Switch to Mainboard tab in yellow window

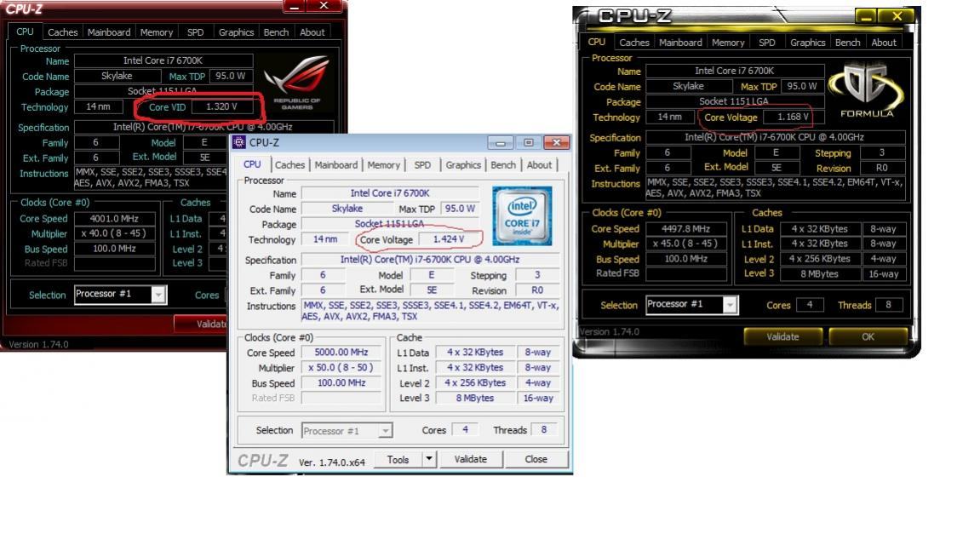pos(680,43)
